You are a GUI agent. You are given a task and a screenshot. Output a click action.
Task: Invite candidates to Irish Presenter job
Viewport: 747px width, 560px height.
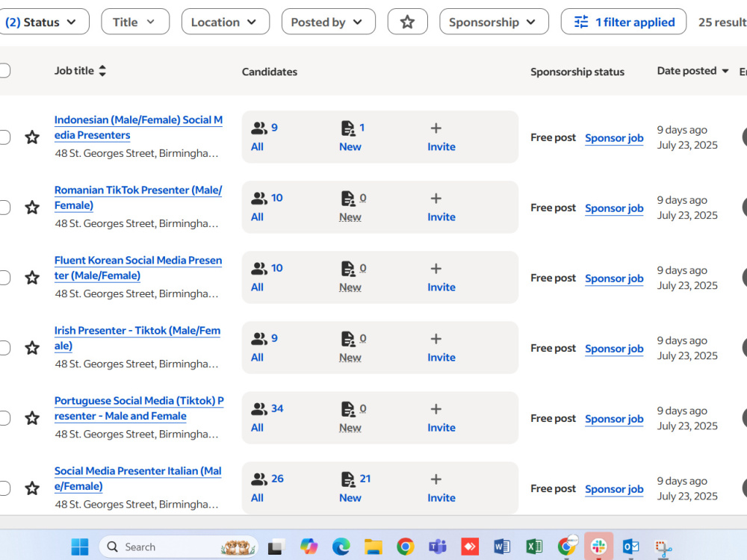coord(441,348)
